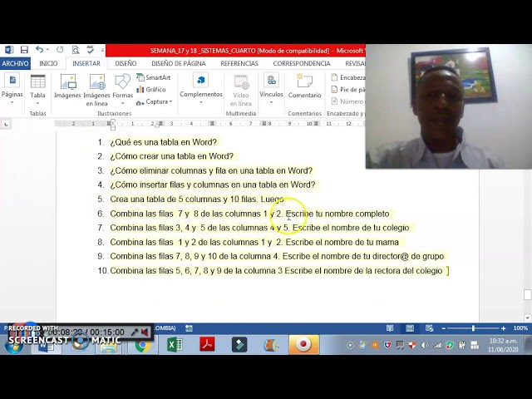Click the ruler first-line indent marker

113,121
